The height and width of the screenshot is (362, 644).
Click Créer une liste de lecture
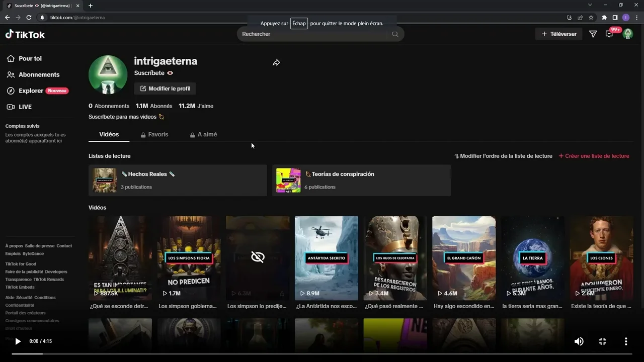(594, 156)
